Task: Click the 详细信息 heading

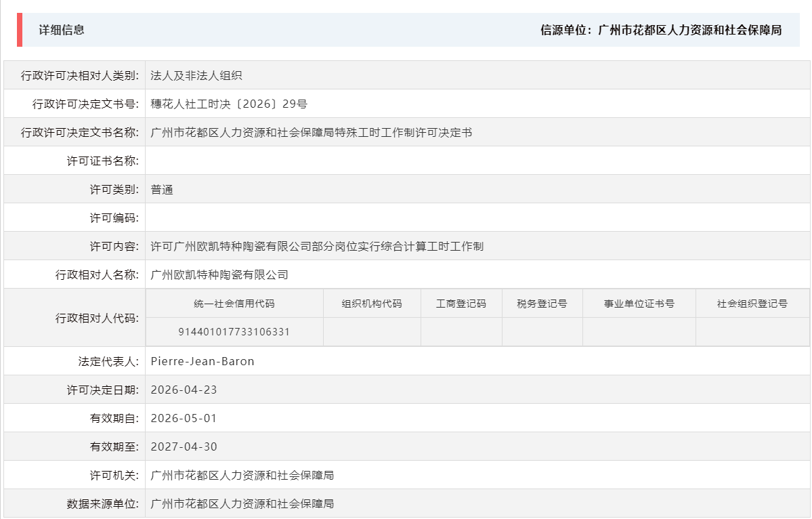Action: point(62,30)
